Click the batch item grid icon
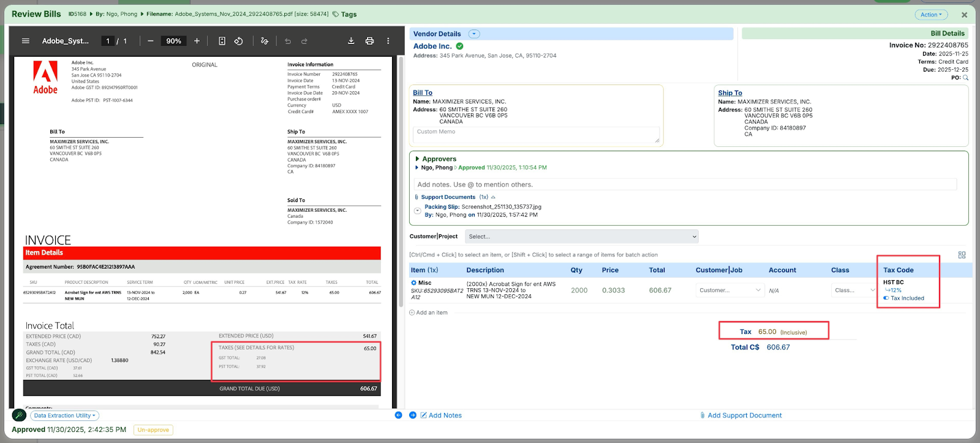Image resolution: width=980 pixels, height=443 pixels. [x=962, y=255]
